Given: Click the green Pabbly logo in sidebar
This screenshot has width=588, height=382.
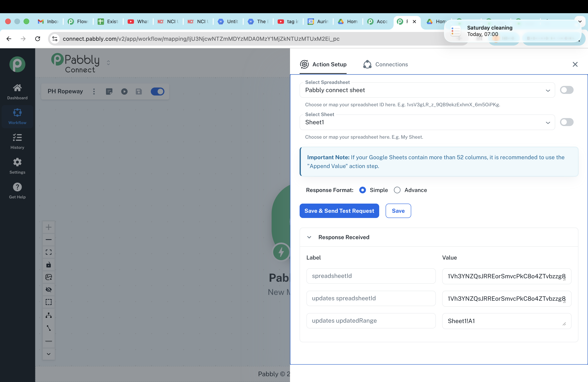Looking at the screenshot, I should click(17, 64).
